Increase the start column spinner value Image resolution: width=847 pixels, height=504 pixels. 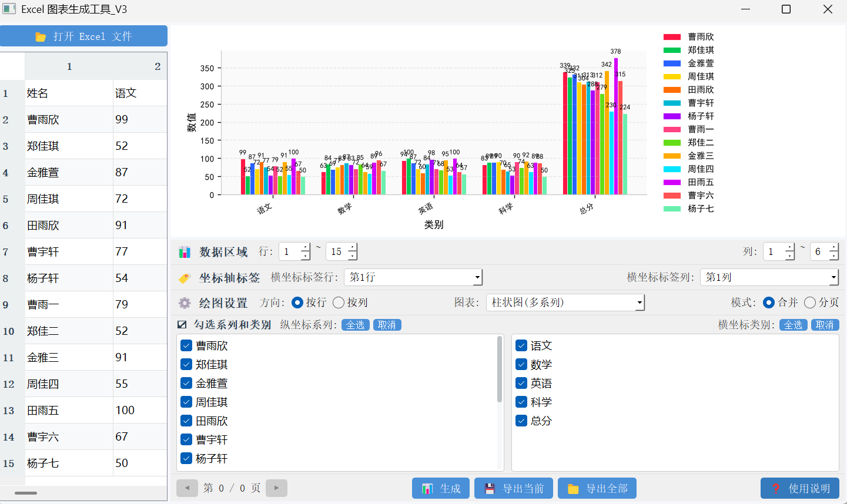789,247
